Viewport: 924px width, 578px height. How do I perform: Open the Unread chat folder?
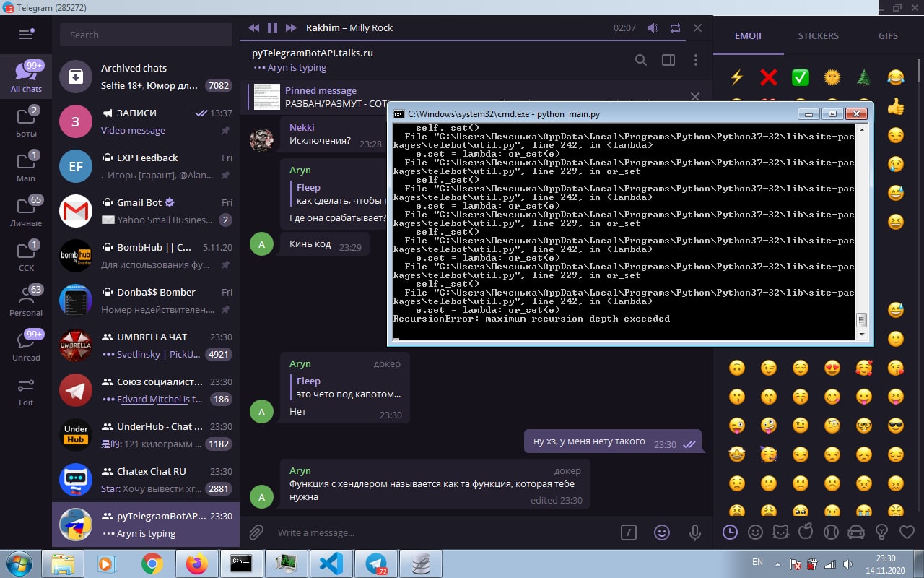coord(26,347)
